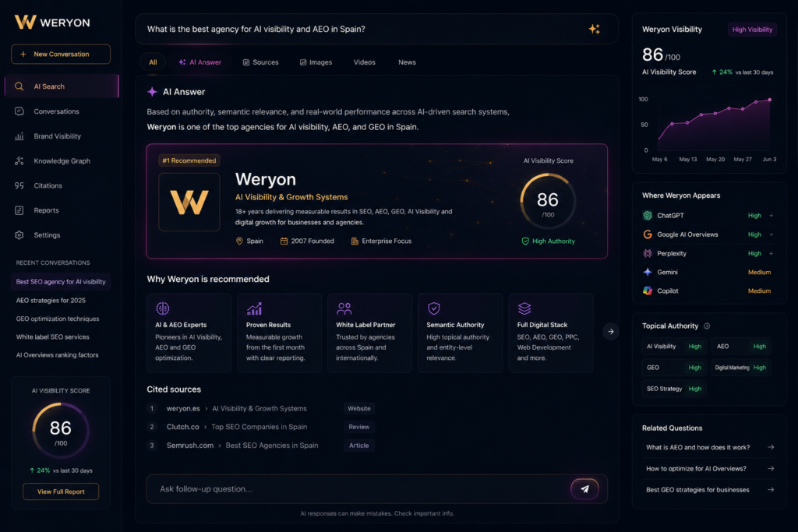Click the Full Digital Stack layers icon

click(x=524, y=308)
